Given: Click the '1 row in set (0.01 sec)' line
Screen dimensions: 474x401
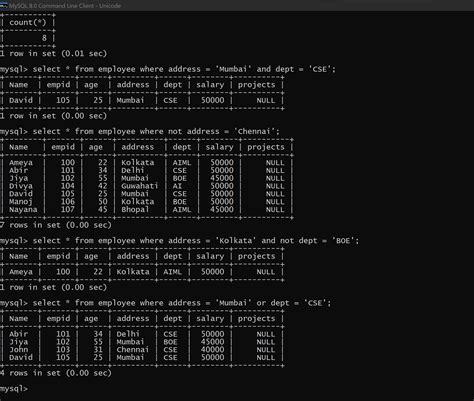Looking at the screenshot, I should [x=53, y=53].
